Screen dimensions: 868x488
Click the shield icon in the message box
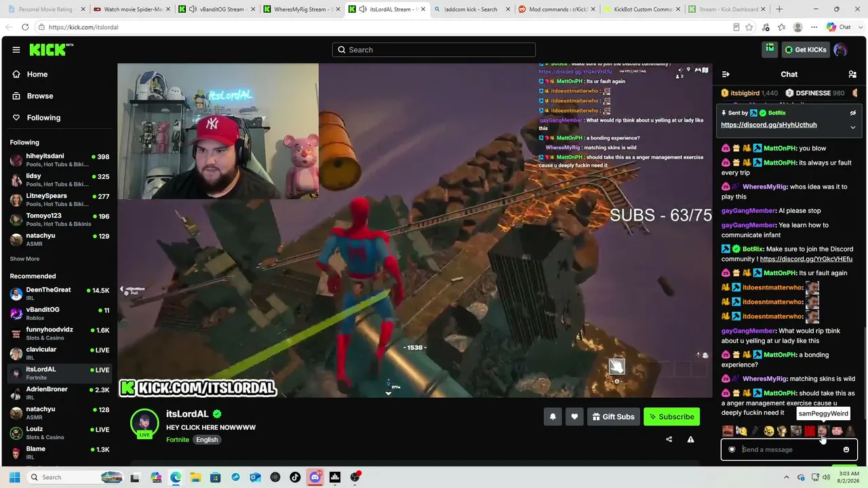(732, 449)
